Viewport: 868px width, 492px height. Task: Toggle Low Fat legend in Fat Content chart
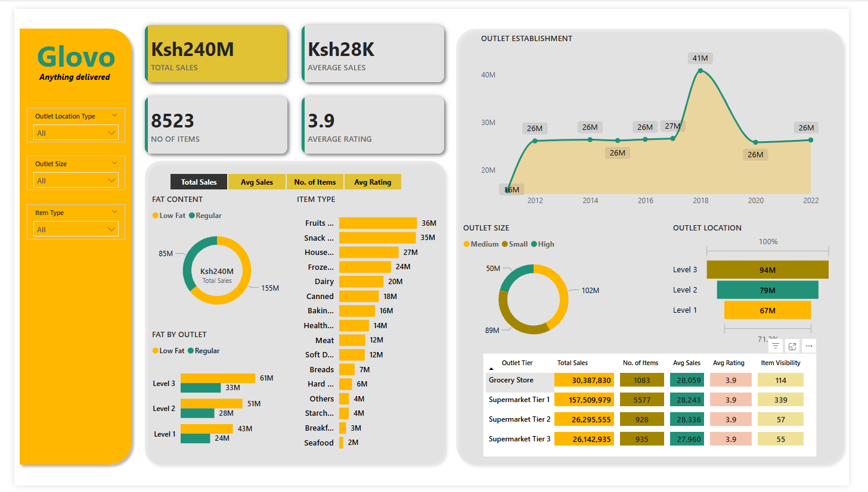coord(169,216)
